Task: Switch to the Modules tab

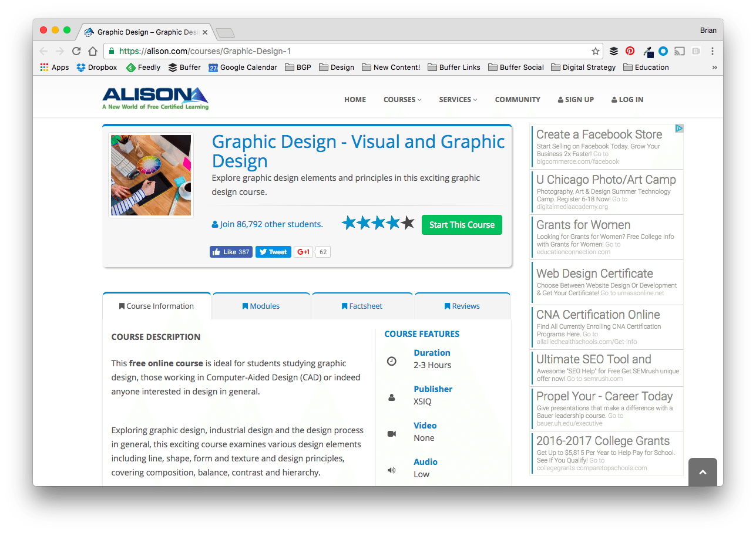Action: click(x=261, y=306)
